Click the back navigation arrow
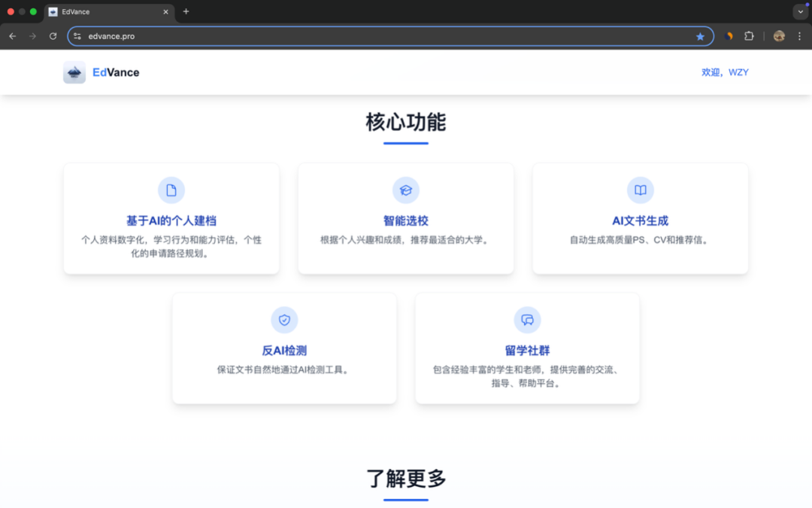This screenshot has width=812, height=508. pos(12,35)
